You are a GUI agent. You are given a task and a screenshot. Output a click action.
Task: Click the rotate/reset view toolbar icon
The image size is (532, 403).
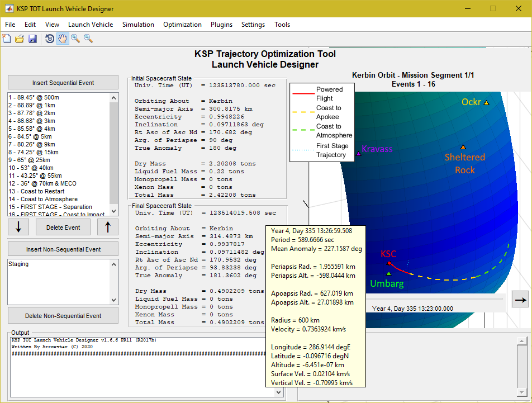point(50,39)
